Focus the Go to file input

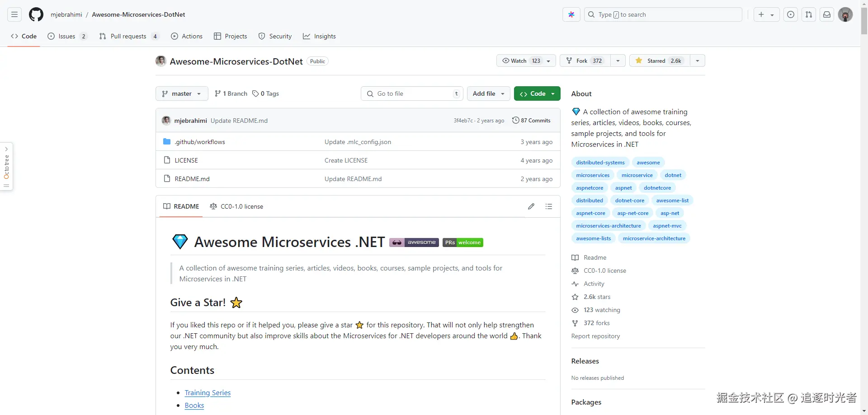pos(412,93)
